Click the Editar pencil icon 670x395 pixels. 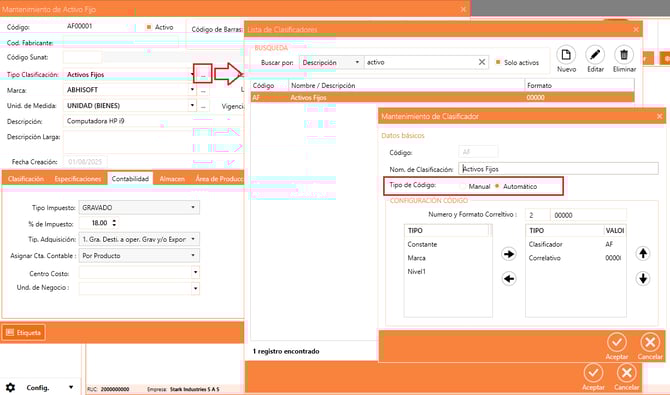(595, 55)
